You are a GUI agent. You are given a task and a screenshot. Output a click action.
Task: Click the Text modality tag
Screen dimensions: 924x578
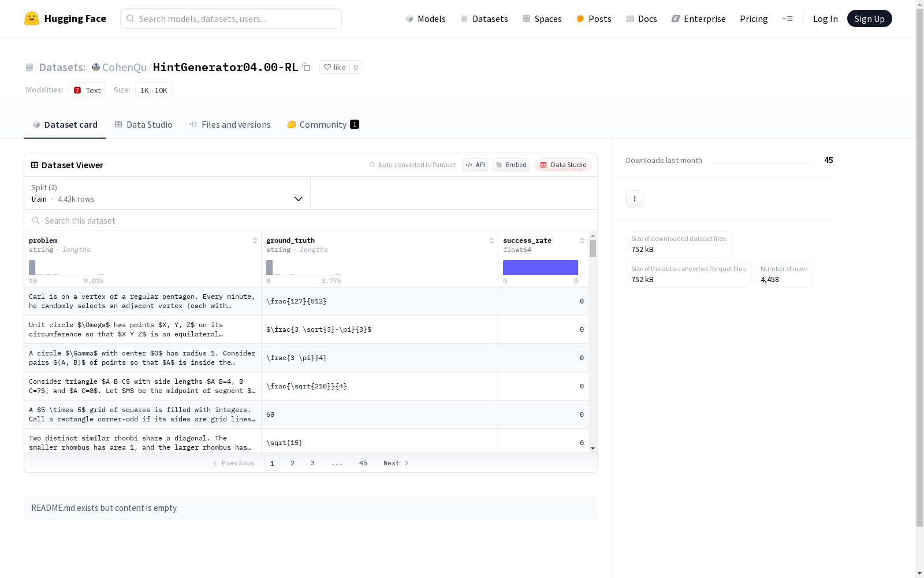pos(87,90)
